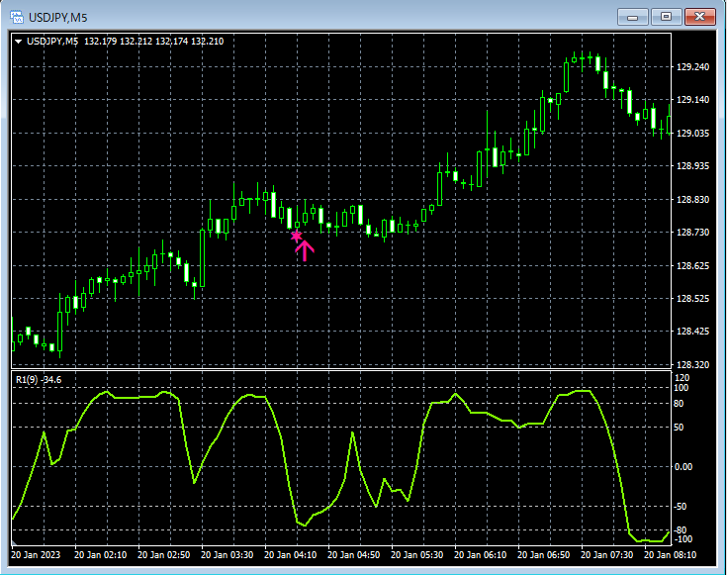Click the 20 Jan 04:50 time label
Viewport: 728px width, 575px height.
click(x=354, y=554)
